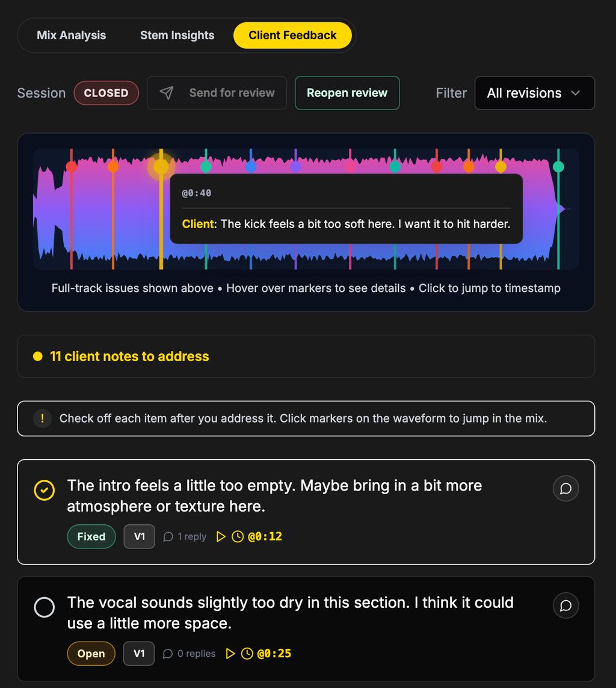Screen dimensions: 616x688
Task: Select the CLOSED session status badge
Action: 106,93
